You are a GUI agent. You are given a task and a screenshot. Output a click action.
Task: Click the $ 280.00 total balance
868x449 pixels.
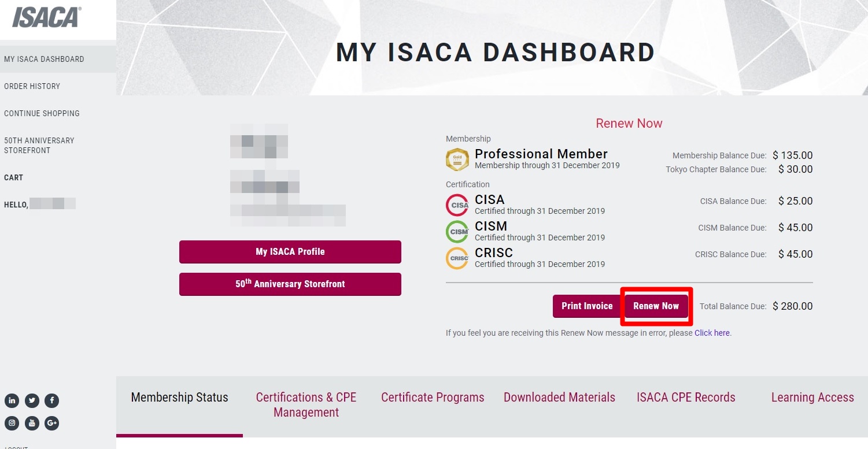(x=793, y=306)
